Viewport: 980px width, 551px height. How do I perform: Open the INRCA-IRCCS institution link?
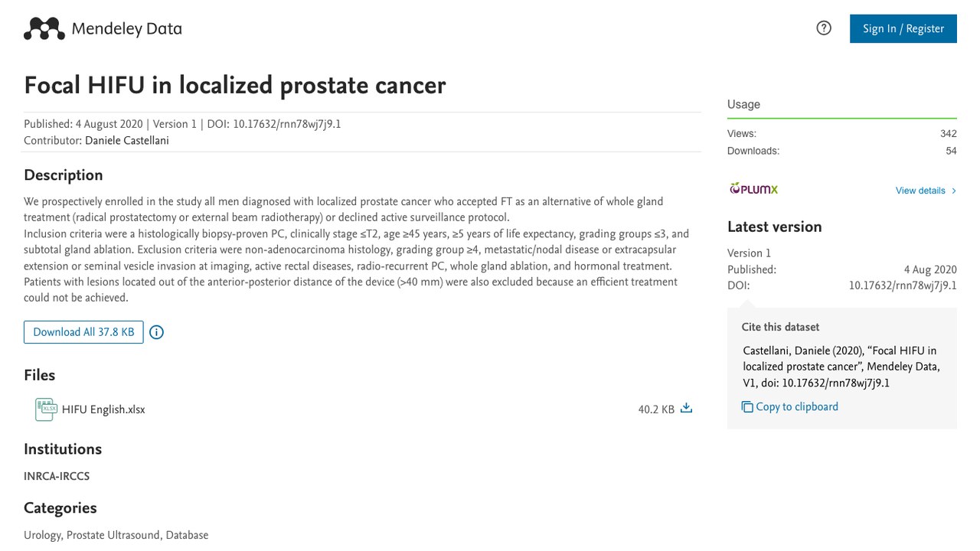[x=57, y=476]
